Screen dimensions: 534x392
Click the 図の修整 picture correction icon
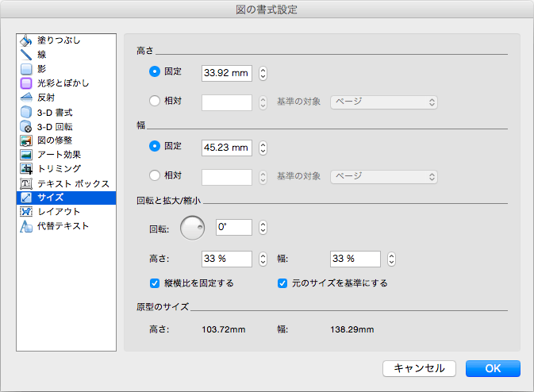(25, 140)
